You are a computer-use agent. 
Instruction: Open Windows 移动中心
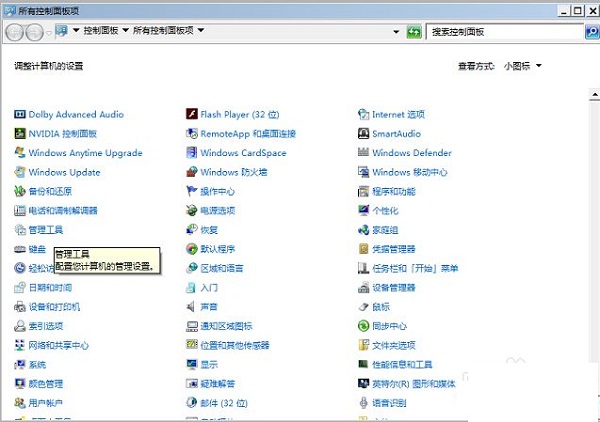tap(410, 172)
